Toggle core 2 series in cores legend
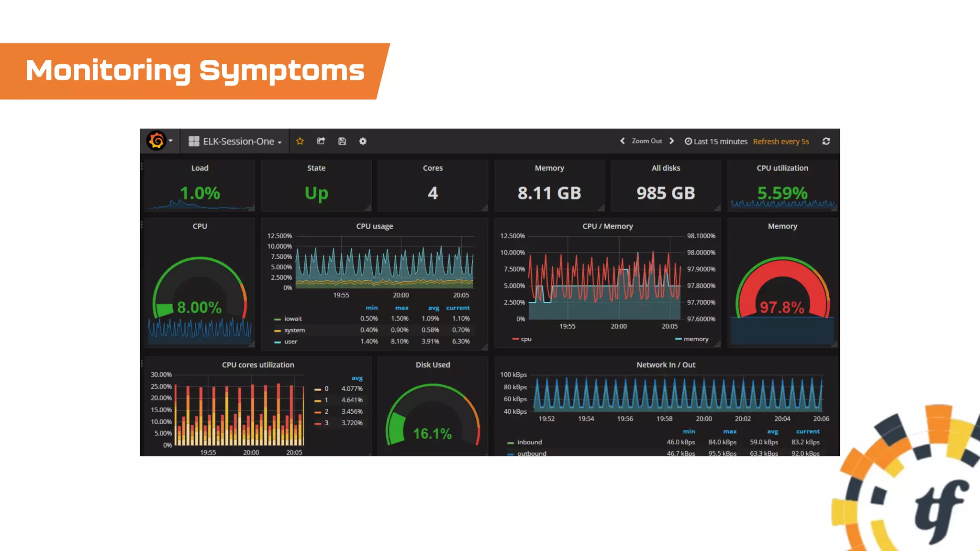The image size is (980, 551). 326,412
